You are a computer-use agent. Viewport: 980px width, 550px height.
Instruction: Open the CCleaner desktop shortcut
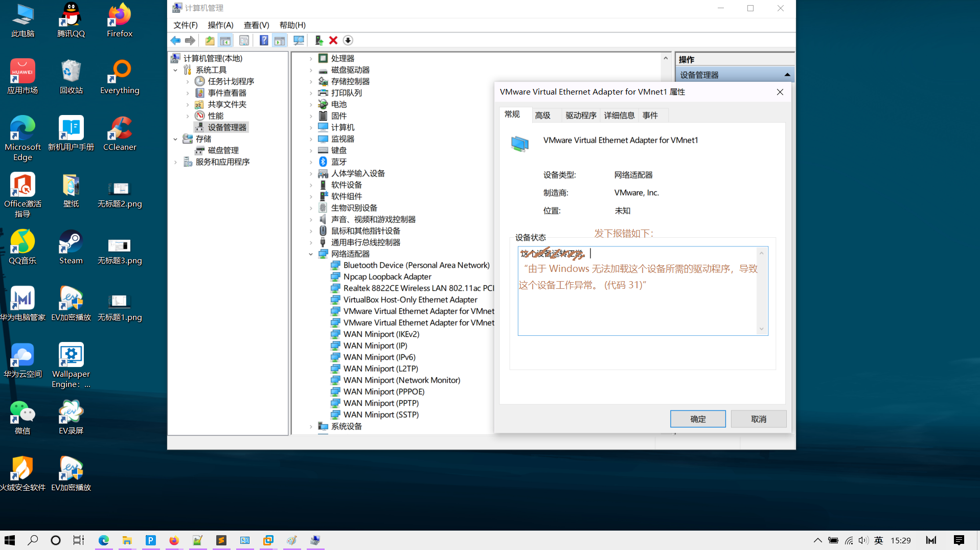coord(120,134)
